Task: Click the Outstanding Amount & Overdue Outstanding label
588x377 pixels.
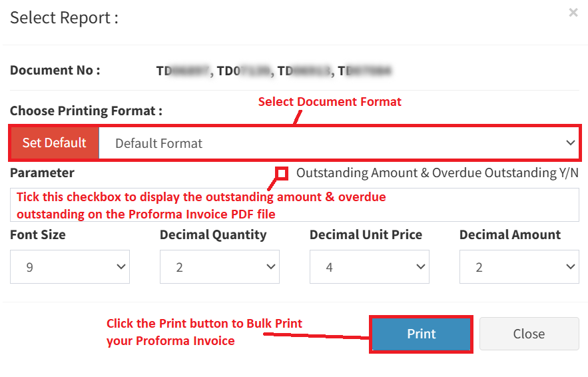Action: [x=437, y=173]
